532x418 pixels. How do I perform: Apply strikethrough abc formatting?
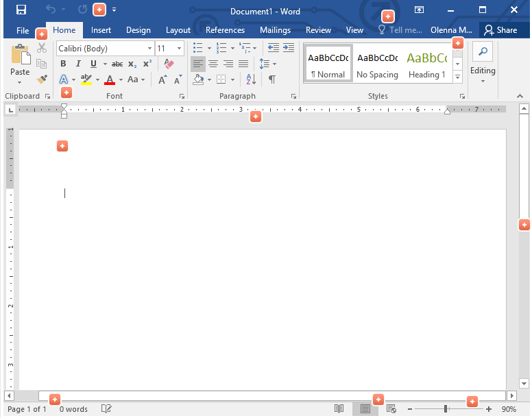click(117, 64)
